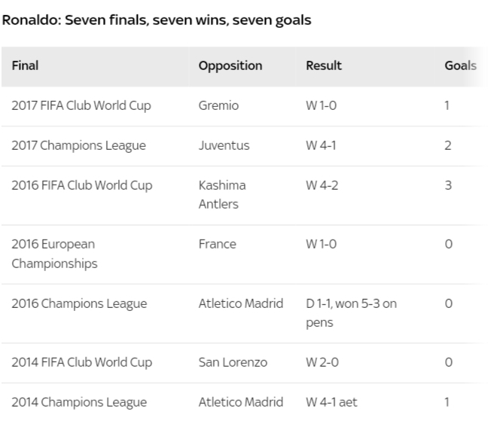Click the goals value 3 for Kashima
Image resolution: width=497 pixels, height=448 pixels.
pyautogui.click(x=448, y=185)
